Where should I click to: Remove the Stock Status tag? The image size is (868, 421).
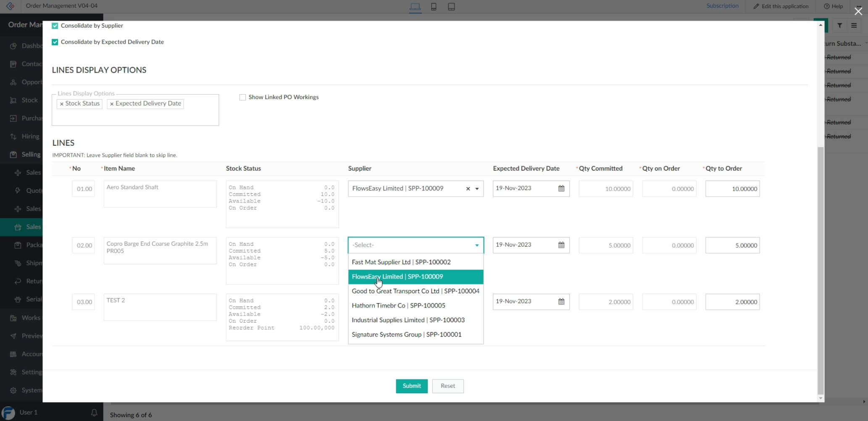click(x=62, y=104)
